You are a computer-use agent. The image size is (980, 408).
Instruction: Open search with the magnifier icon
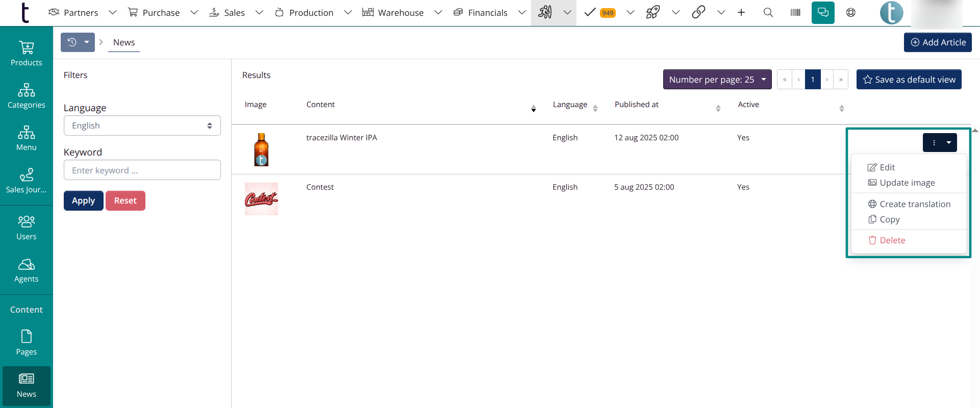coord(768,12)
